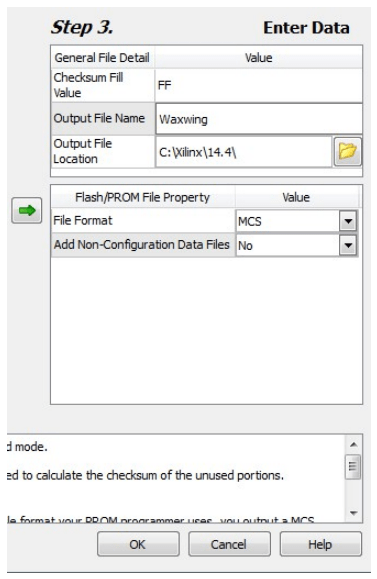Click the Checksum Fill Value FF field
This screenshot has height=579, width=377.
[x=259, y=85]
